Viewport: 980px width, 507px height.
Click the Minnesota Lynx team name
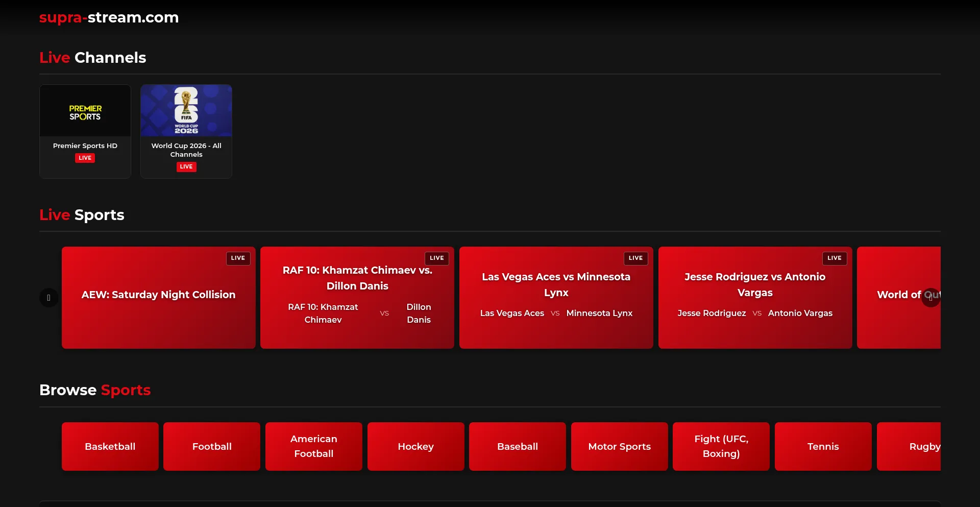600,313
